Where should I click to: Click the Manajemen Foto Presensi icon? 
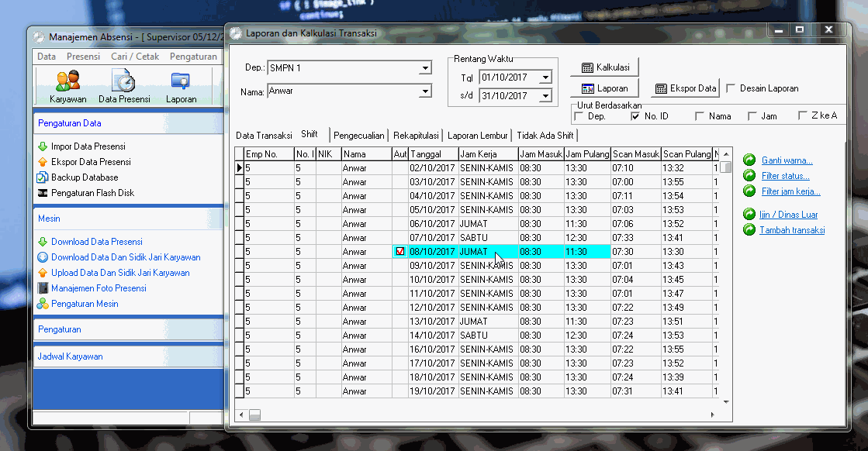[x=43, y=288]
